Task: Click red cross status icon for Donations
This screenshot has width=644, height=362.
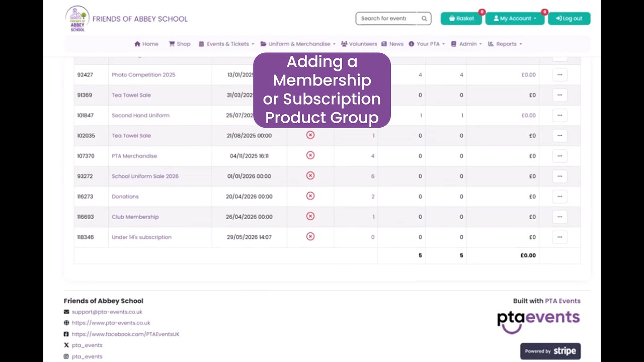Action: pos(310,196)
